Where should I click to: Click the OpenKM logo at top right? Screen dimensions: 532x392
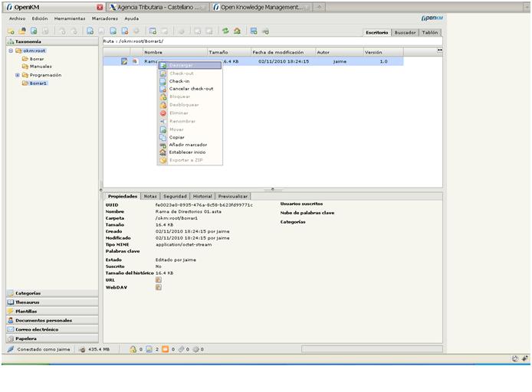(432, 18)
